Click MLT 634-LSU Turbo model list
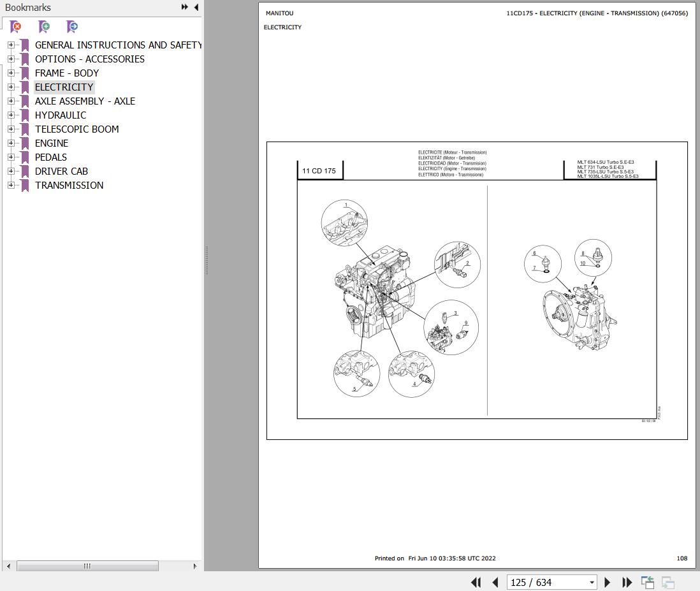Screen dimensions: 700x591 (608, 169)
